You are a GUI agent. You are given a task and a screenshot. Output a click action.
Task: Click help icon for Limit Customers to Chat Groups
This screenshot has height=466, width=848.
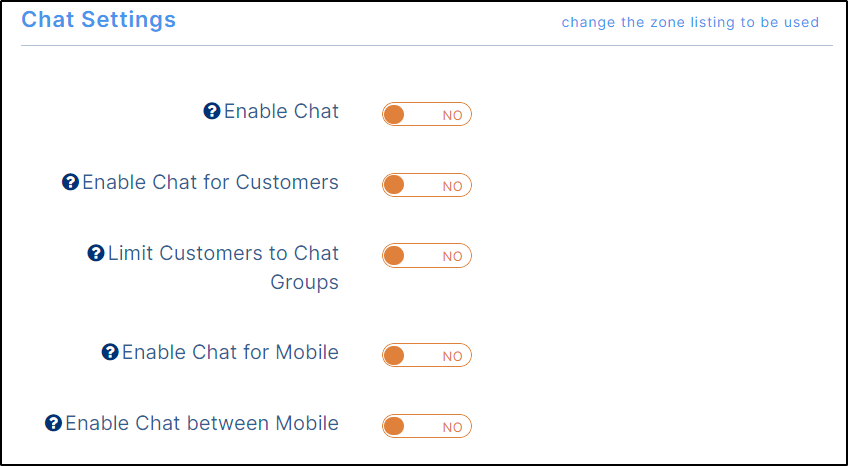pos(96,253)
